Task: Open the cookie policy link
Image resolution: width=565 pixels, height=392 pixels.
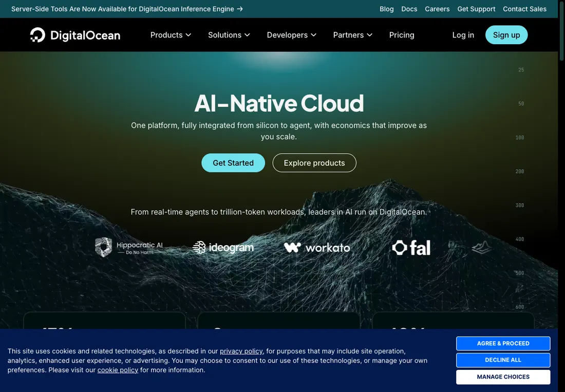Action: tap(118, 370)
